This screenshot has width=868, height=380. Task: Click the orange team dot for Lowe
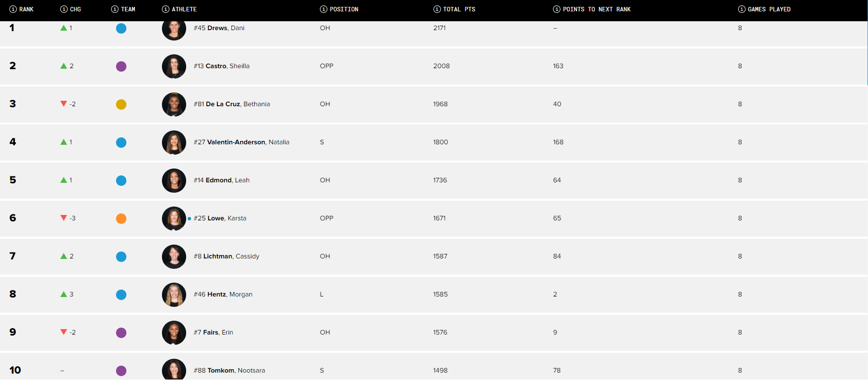pyautogui.click(x=121, y=218)
